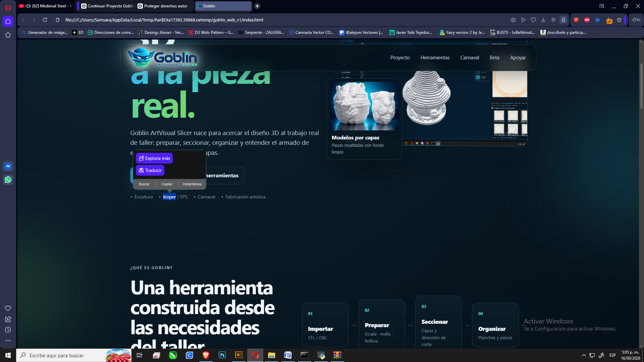The height and width of the screenshot is (362, 644).
Task: Click the 04 Organizar step card
Action: point(495,325)
